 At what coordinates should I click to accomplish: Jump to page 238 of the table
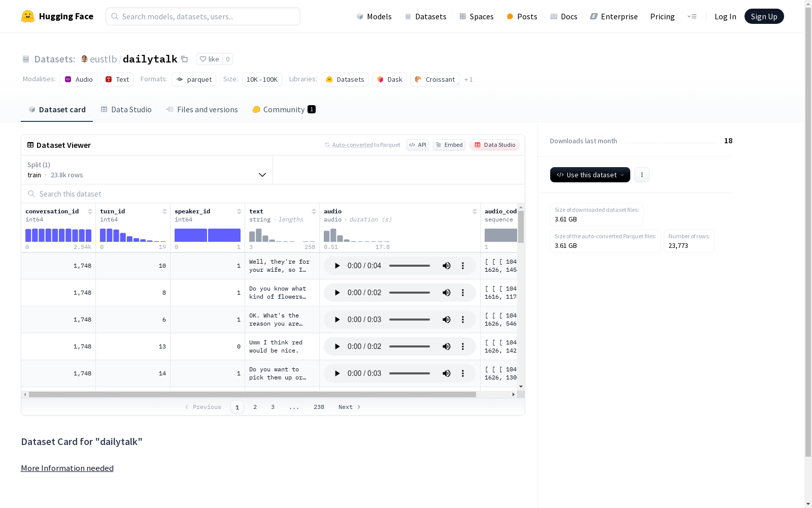point(319,407)
